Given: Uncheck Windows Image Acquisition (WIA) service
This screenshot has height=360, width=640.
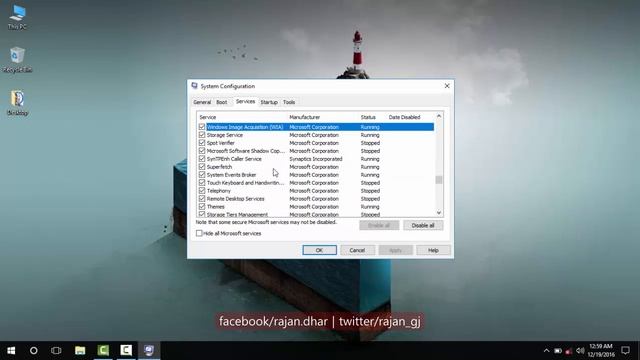Looking at the screenshot, I should pyautogui.click(x=202, y=127).
